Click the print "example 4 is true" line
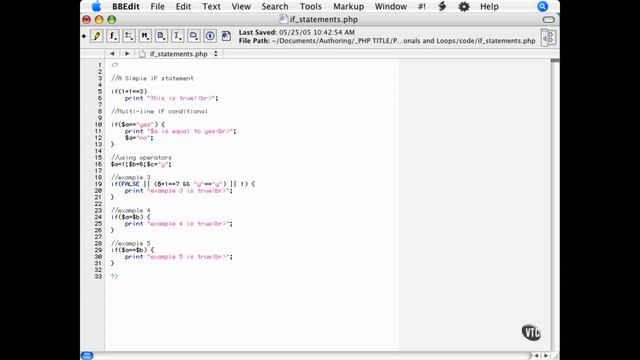 178,224
